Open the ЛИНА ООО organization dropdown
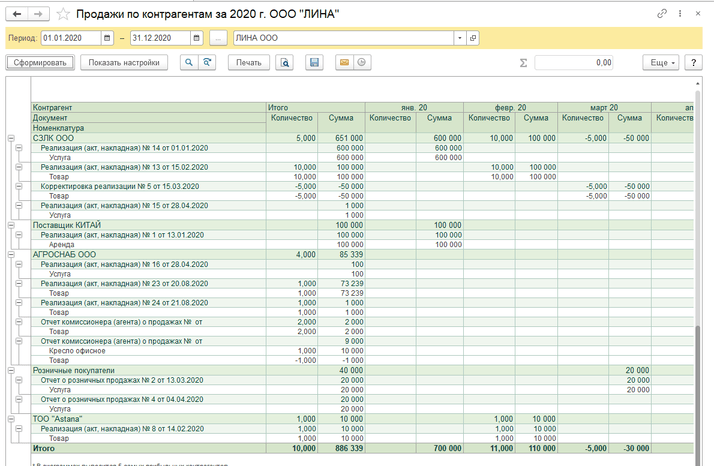 click(x=459, y=38)
